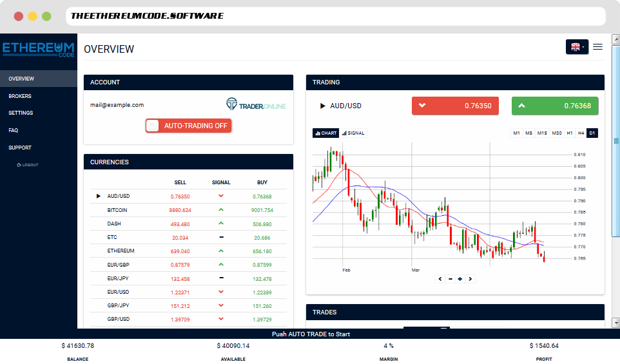Image resolution: width=620 pixels, height=364 pixels.
Task: Click the EUR/JPY neutral signal dash
Action: pyautogui.click(x=221, y=278)
